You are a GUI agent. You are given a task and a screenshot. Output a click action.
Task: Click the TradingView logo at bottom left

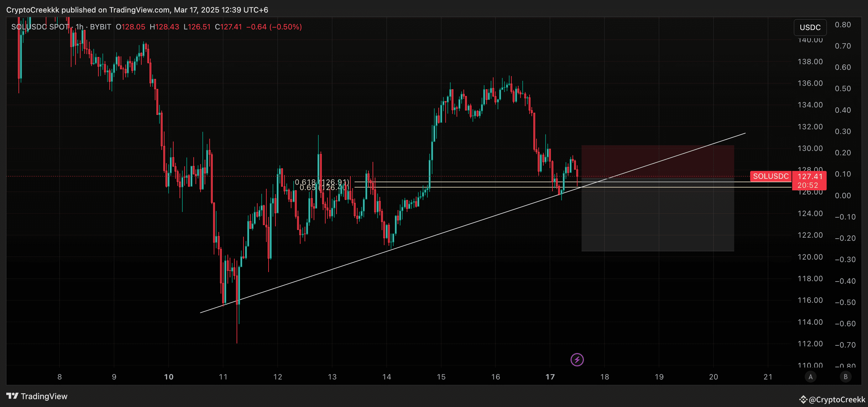pos(37,396)
